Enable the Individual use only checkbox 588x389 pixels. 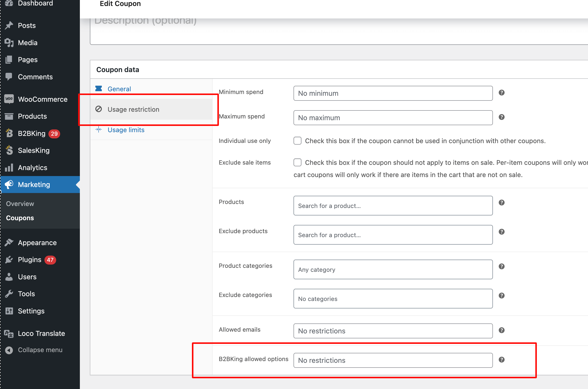pos(297,141)
